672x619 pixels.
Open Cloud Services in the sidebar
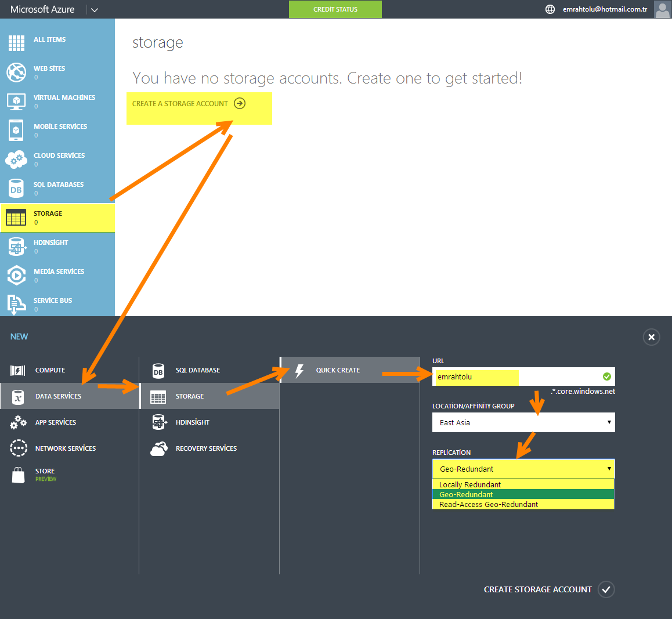point(59,155)
